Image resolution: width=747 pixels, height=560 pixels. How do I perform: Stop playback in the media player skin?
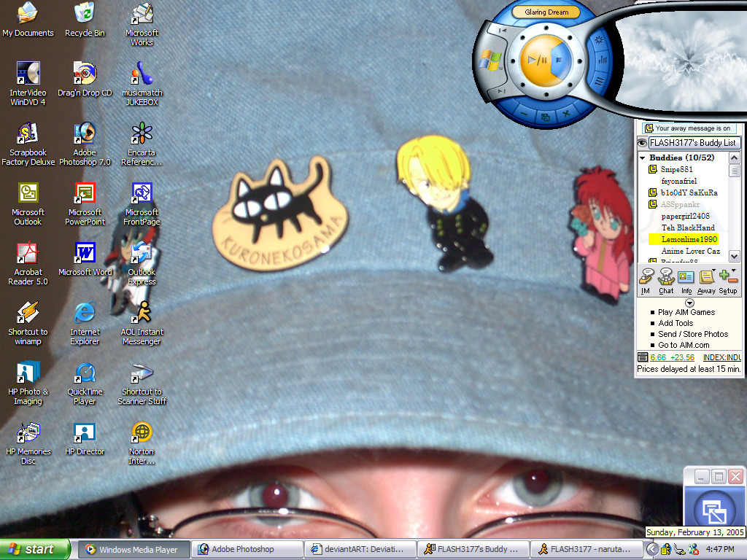tap(561, 61)
